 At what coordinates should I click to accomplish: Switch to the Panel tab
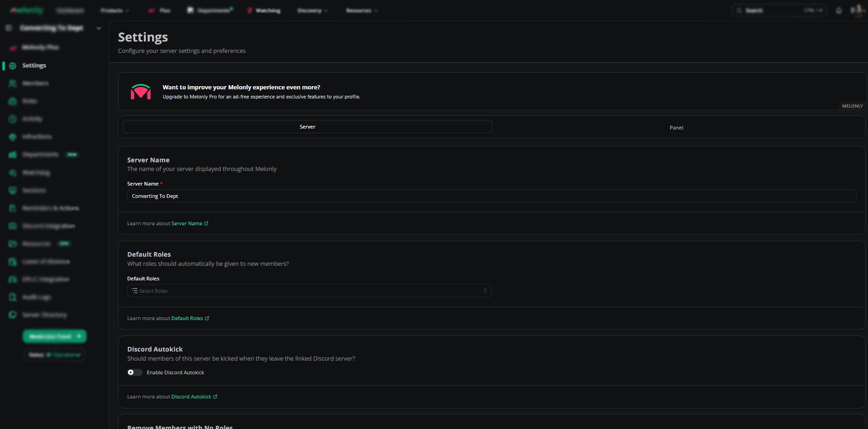click(x=676, y=128)
